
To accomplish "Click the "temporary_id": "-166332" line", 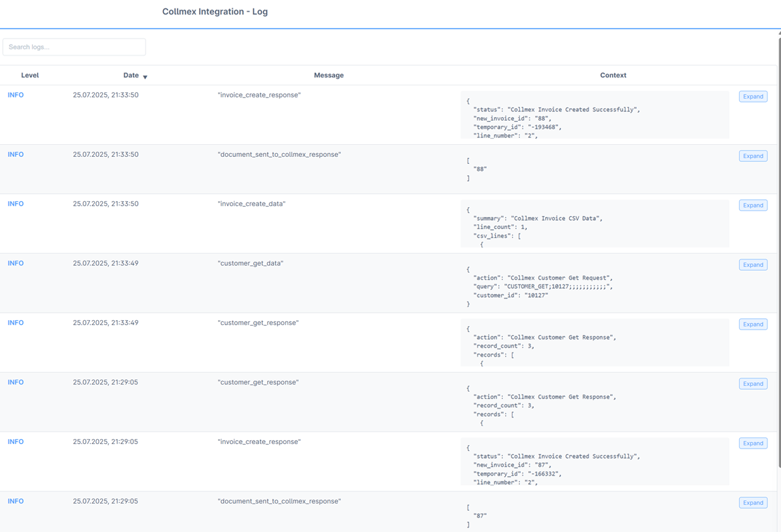I will tap(517, 474).
